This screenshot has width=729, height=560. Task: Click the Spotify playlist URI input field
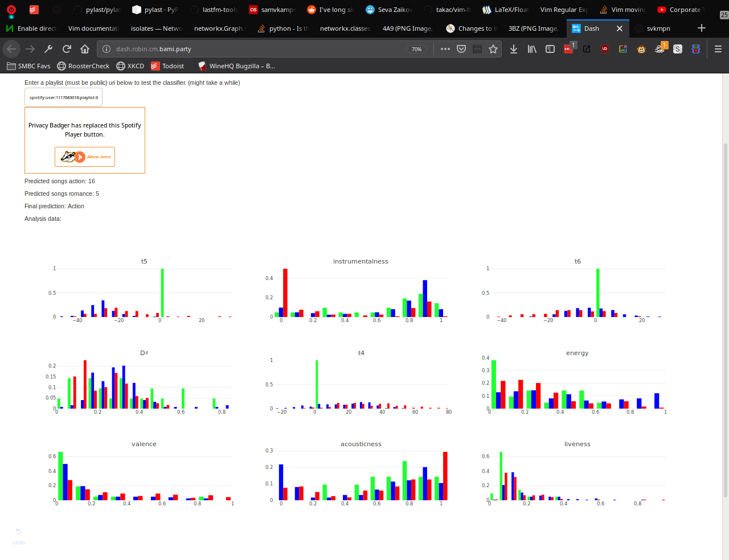(x=63, y=97)
